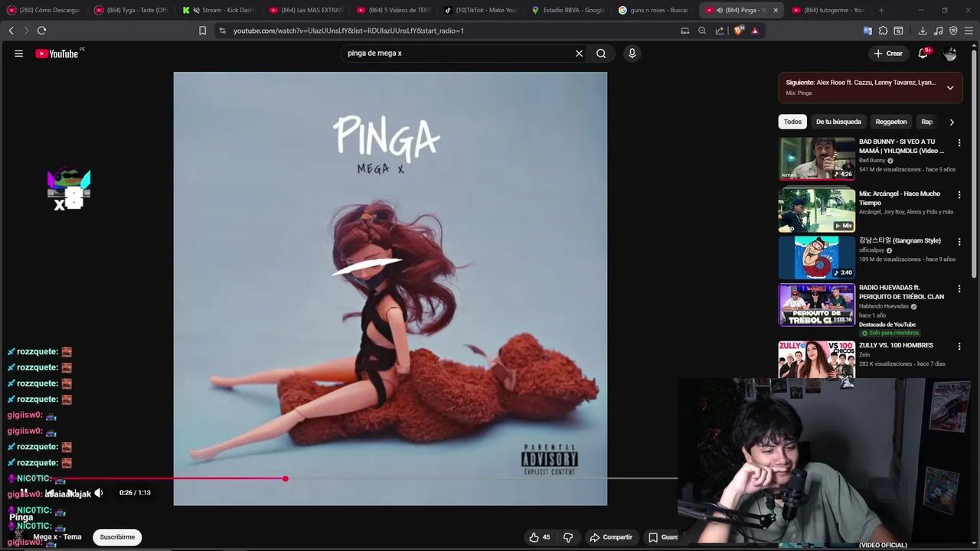Click the share page icon in address bar
The width and height of the screenshot is (980, 551).
pos(720,31)
